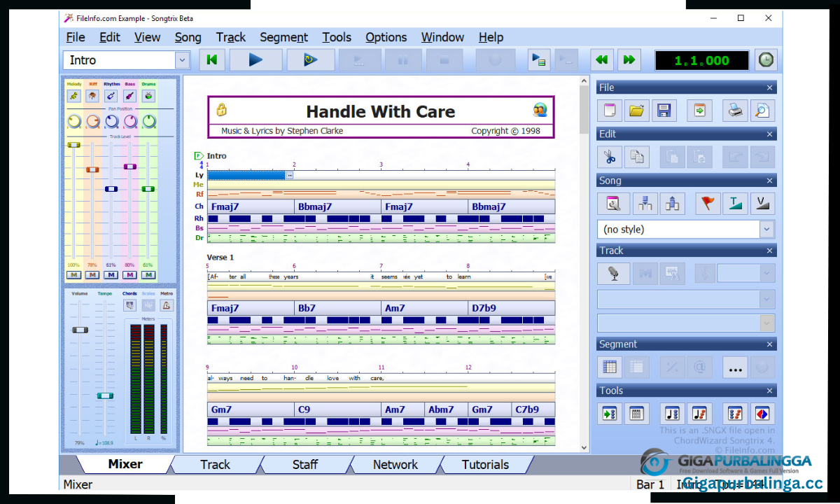This screenshot has height=504, width=840.
Task: Click the red flag icon in Song panel
Action: (x=708, y=204)
